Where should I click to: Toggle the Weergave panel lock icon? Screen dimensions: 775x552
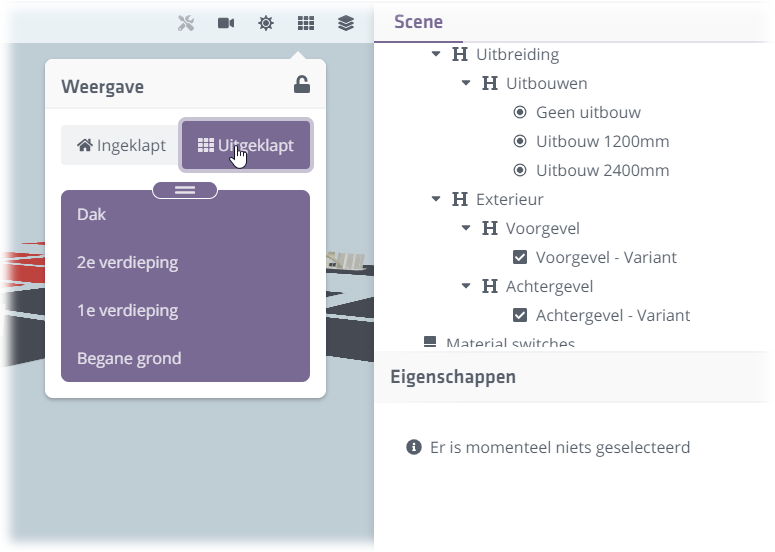pos(301,85)
